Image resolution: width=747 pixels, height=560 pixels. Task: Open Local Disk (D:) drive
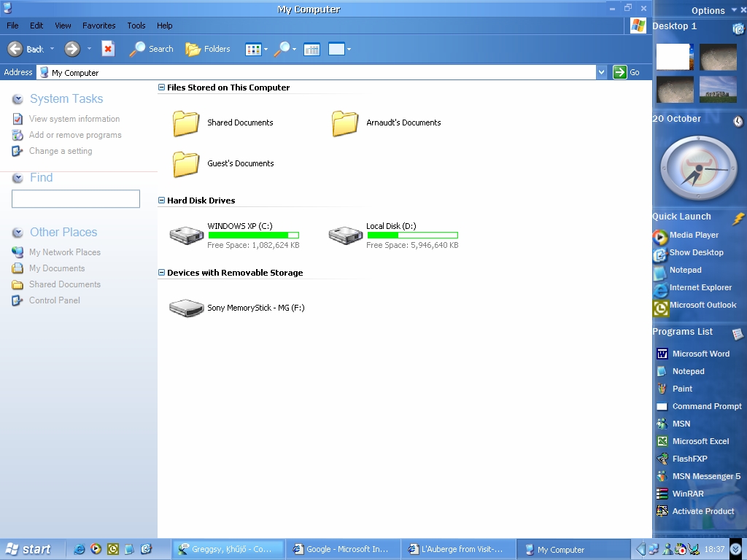click(346, 235)
